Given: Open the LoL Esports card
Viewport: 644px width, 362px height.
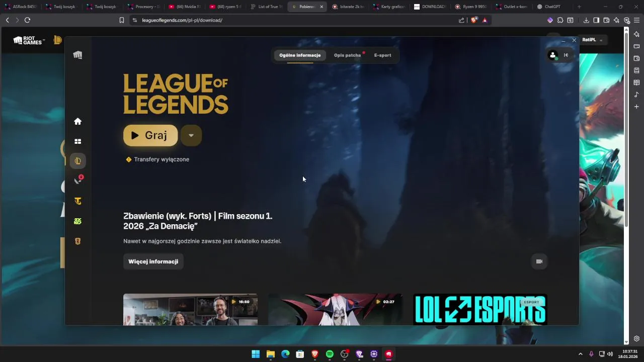Looking at the screenshot, I should tap(480, 310).
